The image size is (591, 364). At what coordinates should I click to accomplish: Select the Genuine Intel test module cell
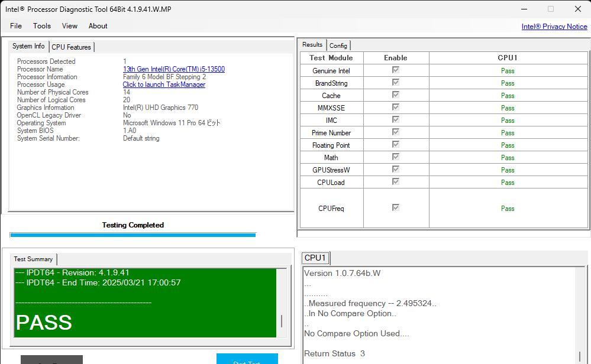[x=331, y=71]
